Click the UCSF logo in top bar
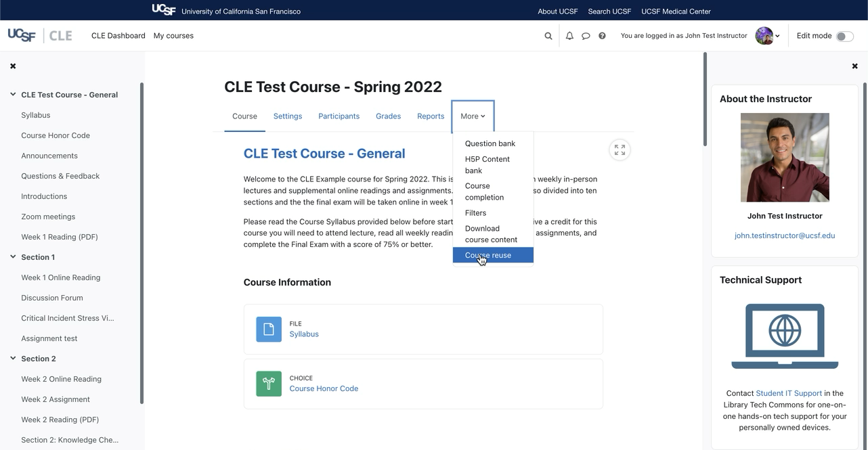The width and height of the screenshot is (868, 450). (164, 9)
